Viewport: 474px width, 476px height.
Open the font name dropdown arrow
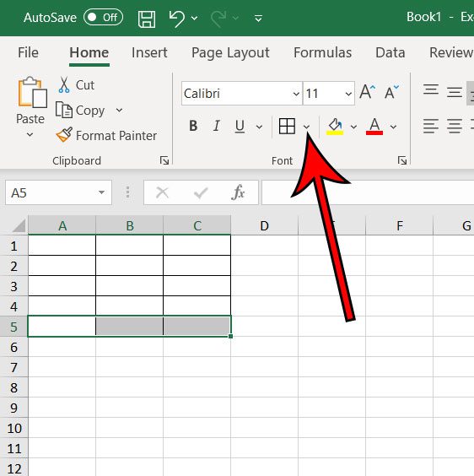click(296, 94)
